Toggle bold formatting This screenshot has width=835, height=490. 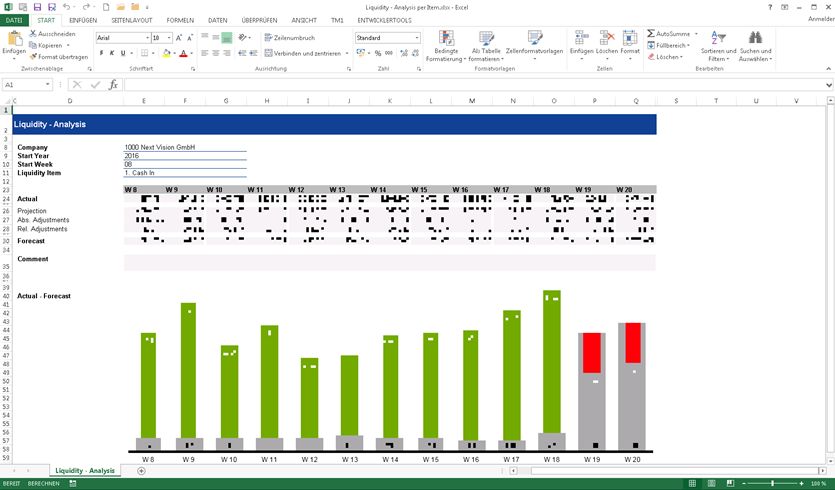[x=101, y=54]
